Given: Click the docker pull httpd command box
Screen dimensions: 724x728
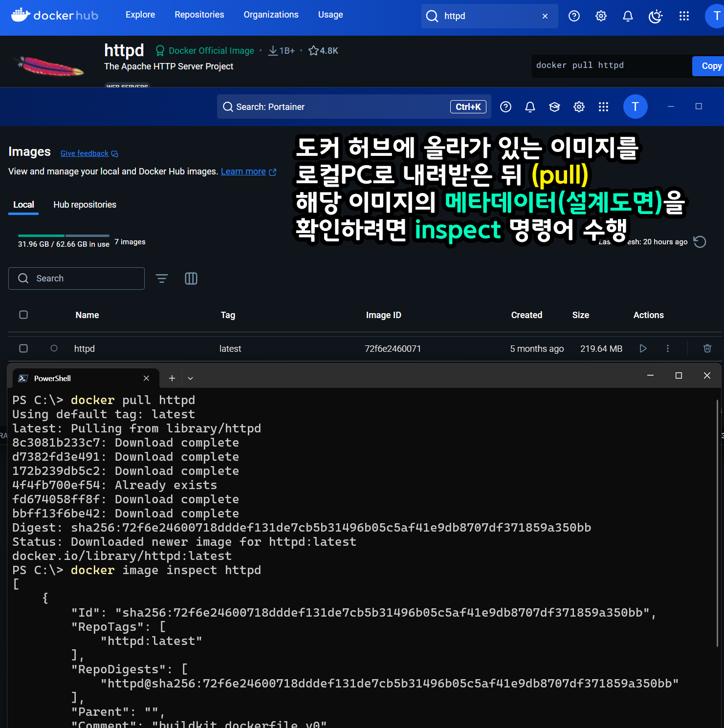Looking at the screenshot, I should (x=611, y=66).
